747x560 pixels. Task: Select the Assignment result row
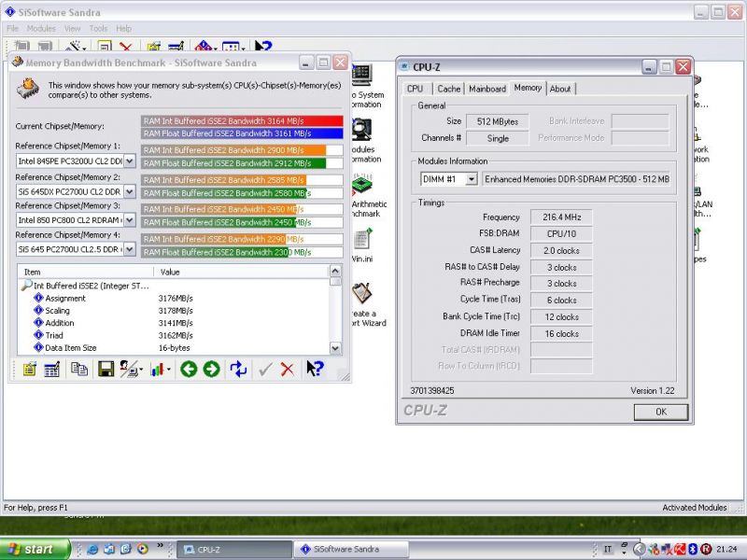(x=174, y=298)
